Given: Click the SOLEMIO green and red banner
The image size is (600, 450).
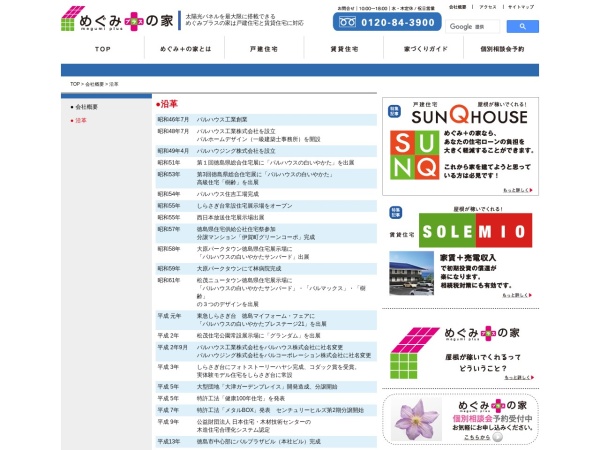Looking at the screenshot, I should click(475, 230).
